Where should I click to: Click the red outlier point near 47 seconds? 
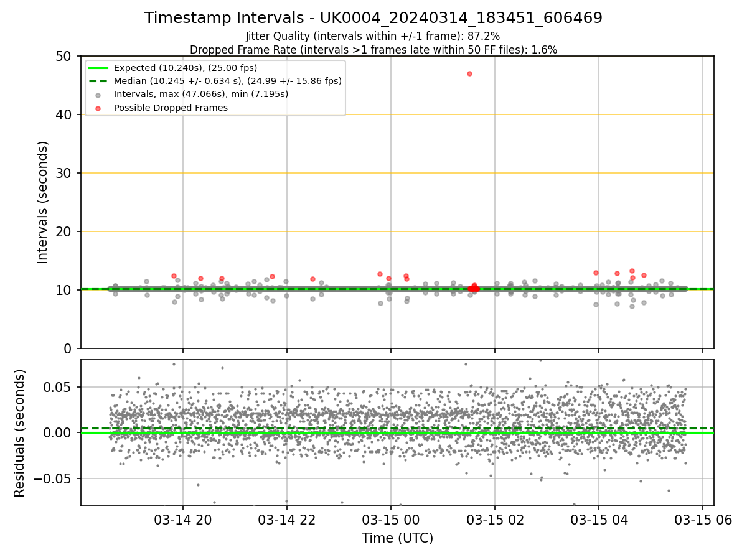pos(469,73)
